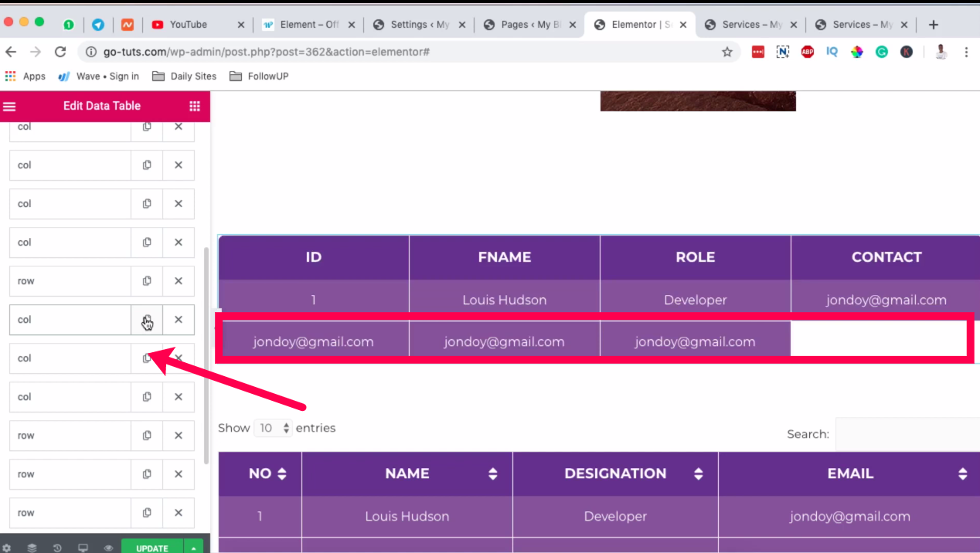This screenshot has height=553, width=980.
Task: Select the ID header cell
Action: pyautogui.click(x=314, y=257)
